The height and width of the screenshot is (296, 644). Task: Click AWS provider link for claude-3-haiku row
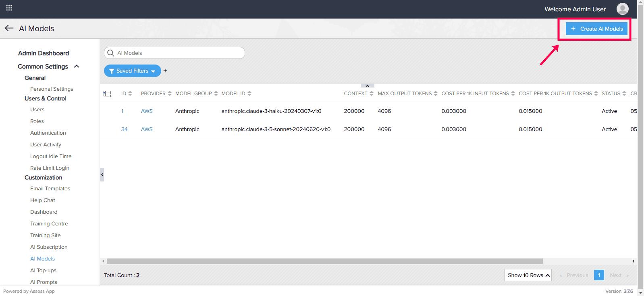click(x=147, y=111)
